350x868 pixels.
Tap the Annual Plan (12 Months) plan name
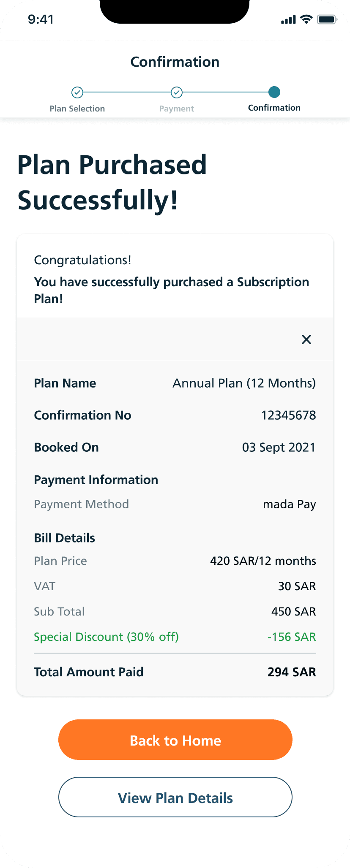pyautogui.click(x=244, y=383)
